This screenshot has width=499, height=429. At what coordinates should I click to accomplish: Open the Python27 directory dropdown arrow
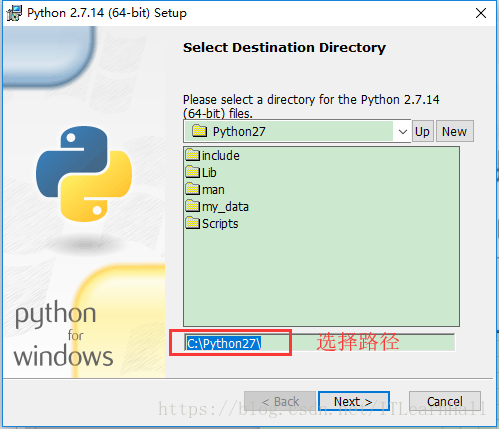point(402,132)
